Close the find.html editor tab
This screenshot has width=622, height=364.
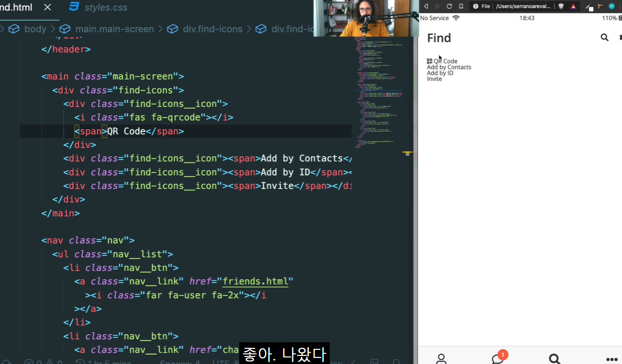48,7
